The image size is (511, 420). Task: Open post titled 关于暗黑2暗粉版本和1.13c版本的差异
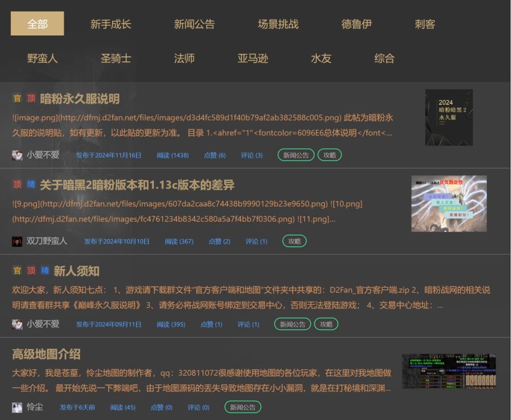point(137,185)
